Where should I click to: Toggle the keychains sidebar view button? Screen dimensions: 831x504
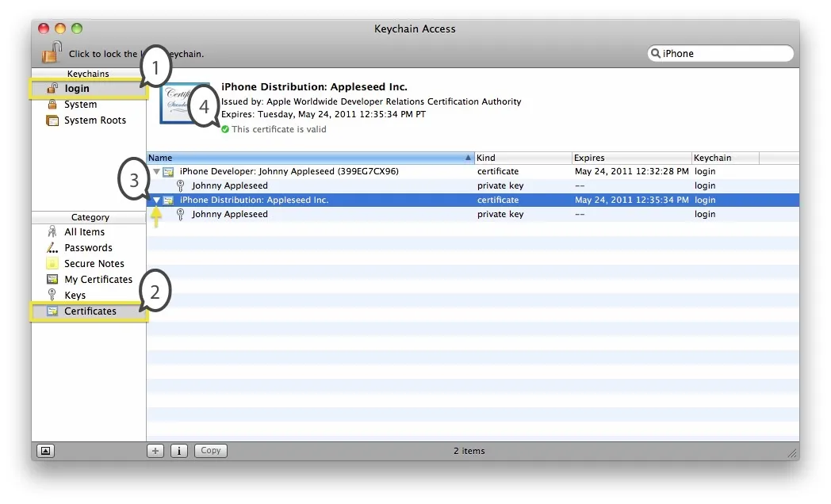point(45,451)
